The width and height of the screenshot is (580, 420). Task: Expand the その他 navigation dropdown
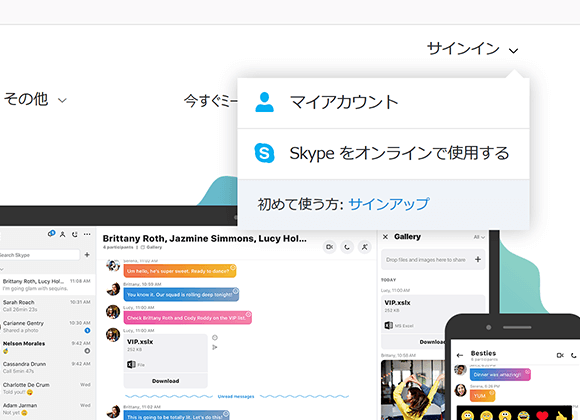coord(35,99)
